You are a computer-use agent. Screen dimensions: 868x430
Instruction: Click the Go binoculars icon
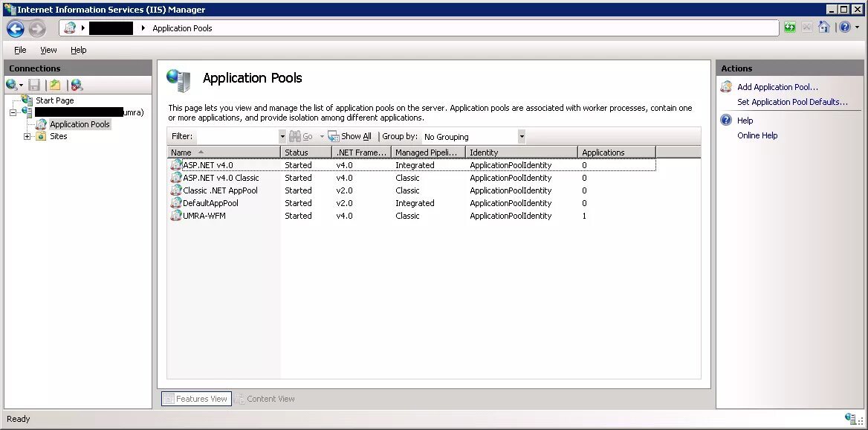coord(294,136)
